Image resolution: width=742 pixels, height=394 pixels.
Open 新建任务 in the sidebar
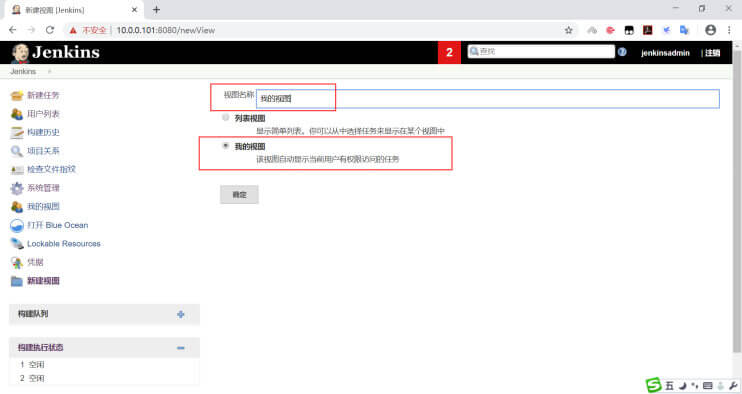43,95
